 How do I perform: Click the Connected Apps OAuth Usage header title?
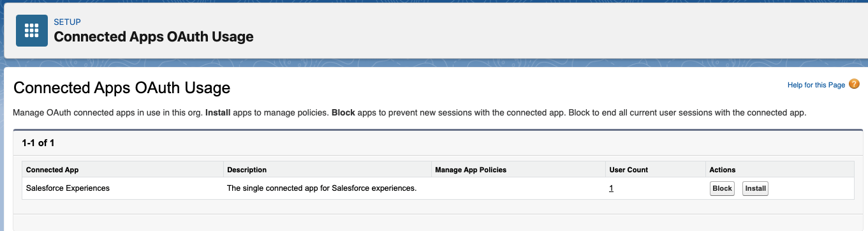pyautogui.click(x=154, y=36)
